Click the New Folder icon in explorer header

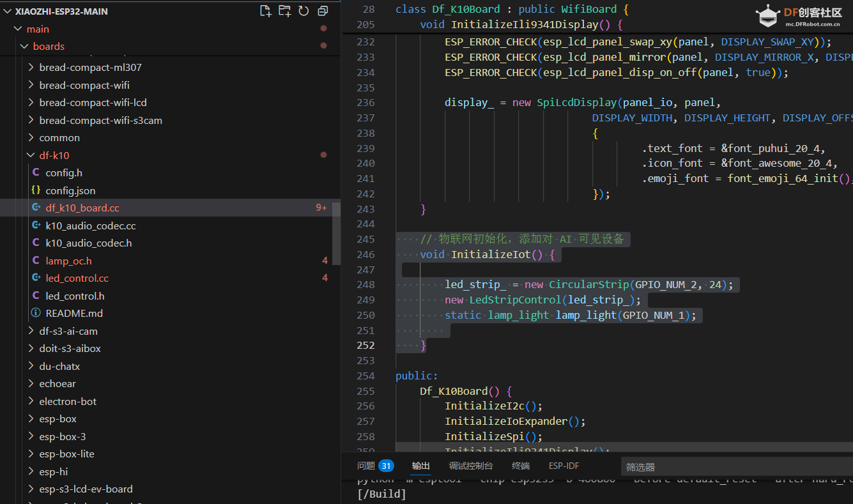click(285, 11)
